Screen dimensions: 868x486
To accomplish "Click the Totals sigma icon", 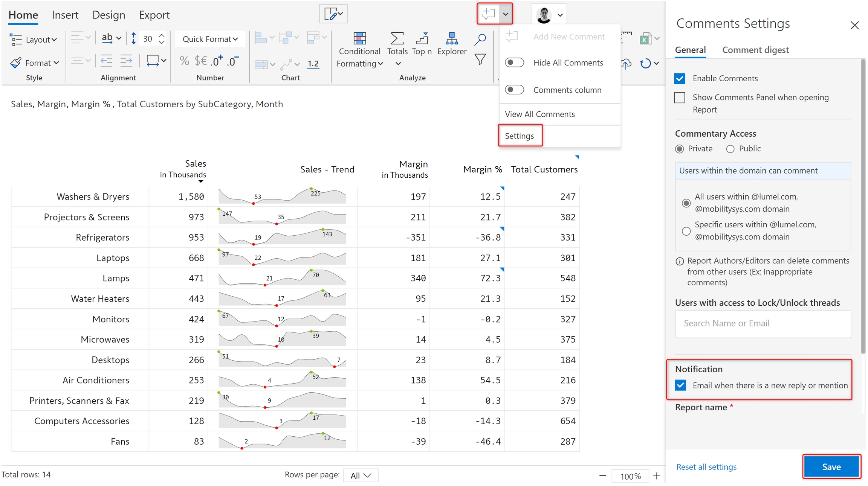I will click(397, 39).
